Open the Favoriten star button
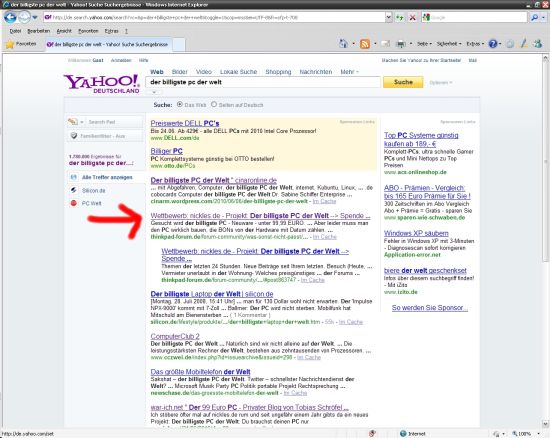 [21, 44]
